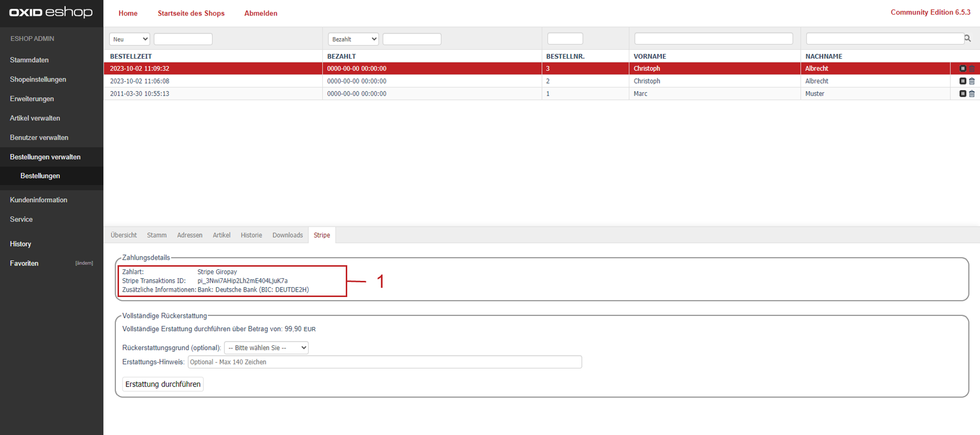This screenshot has width=980, height=435.
Task: Click the storno icon for Marc Muster order
Action: tap(962, 93)
